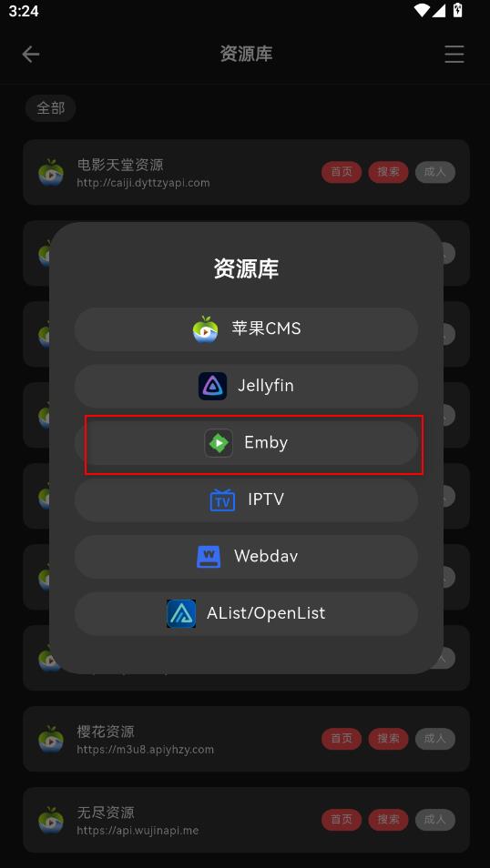Toggle 首页 tag for 电影天堂资源

(342, 172)
